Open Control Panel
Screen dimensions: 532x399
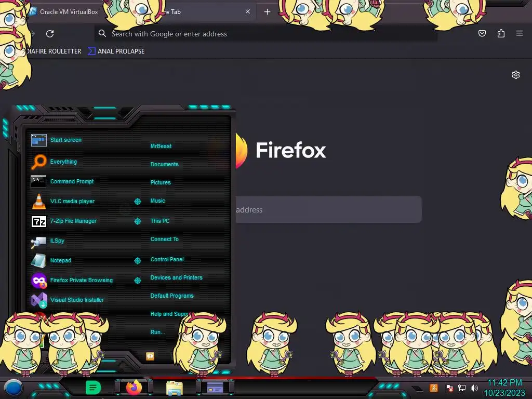pyautogui.click(x=167, y=259)
